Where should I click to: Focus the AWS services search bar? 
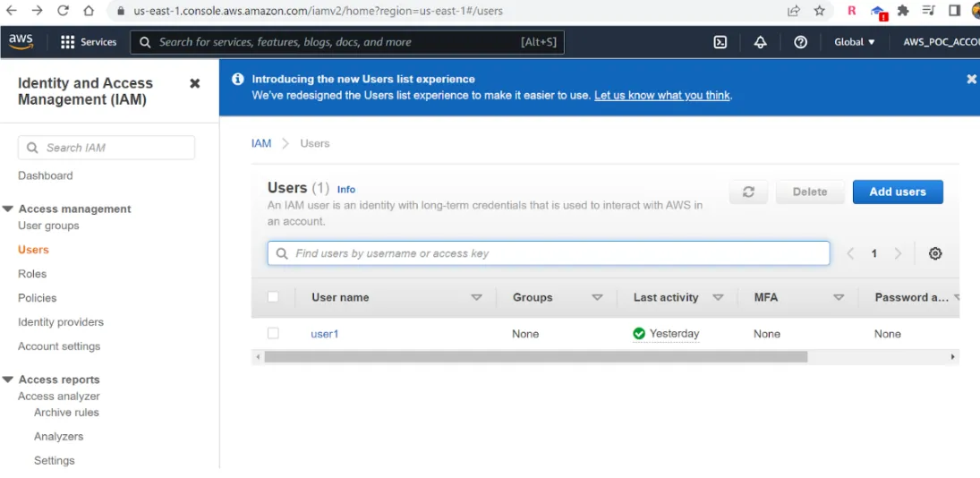point(347,42)
